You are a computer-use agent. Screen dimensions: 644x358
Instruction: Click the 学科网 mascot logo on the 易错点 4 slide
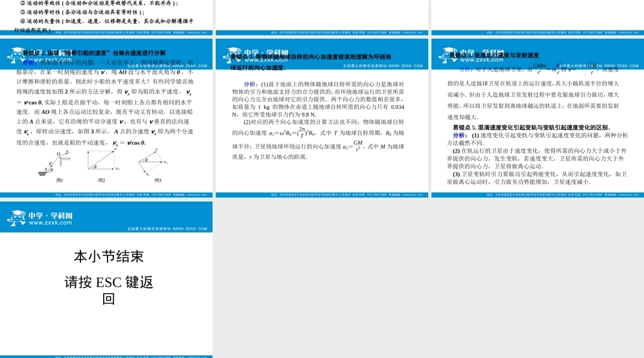[x=448, y=55]
